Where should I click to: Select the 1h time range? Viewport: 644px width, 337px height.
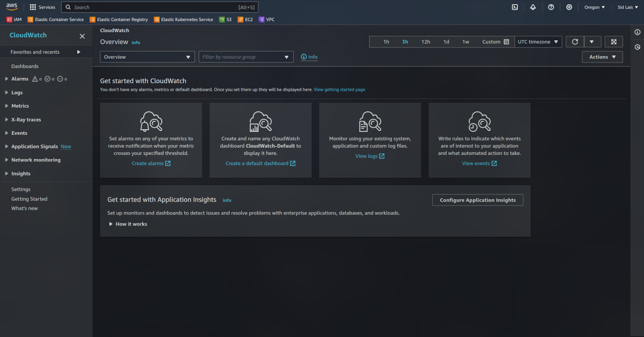pos(386,42)
